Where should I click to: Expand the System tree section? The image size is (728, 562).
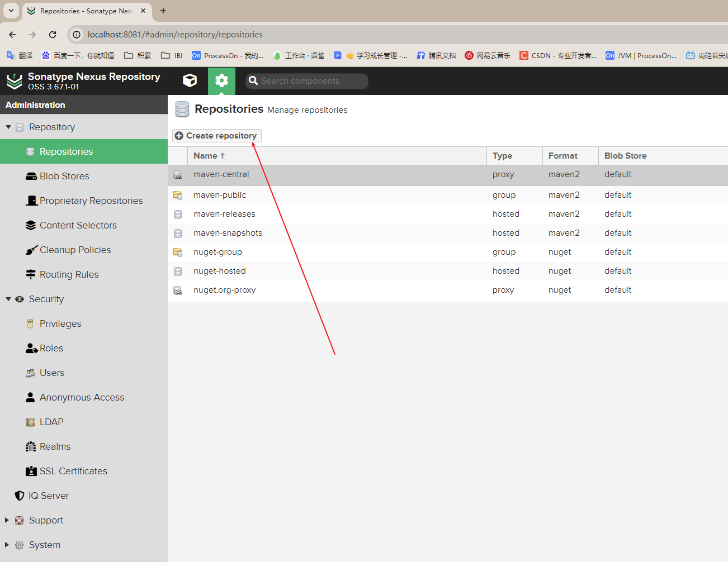(x=7, y=545)
